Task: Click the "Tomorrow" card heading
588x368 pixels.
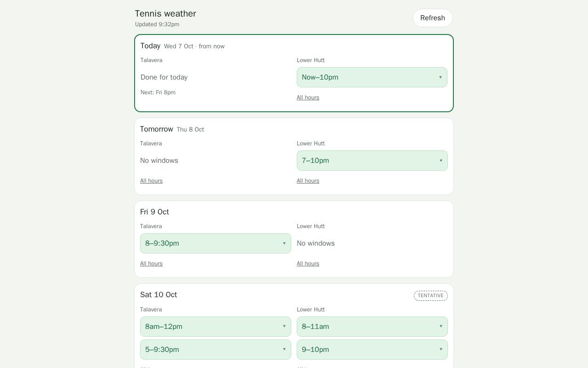Action: tap(157, 129)
